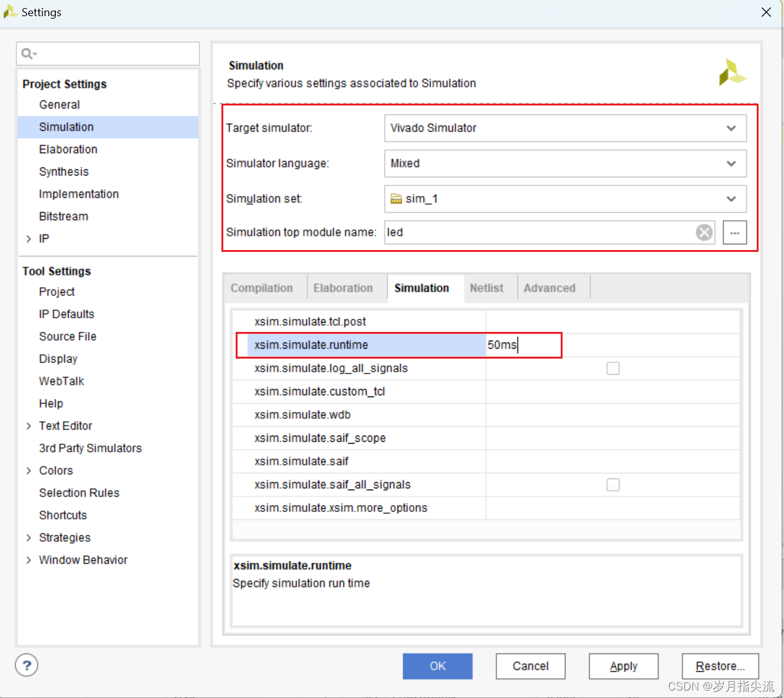Open the Simulation set dropdown
This screenshot has width=784, height=698.
(565, 199)
